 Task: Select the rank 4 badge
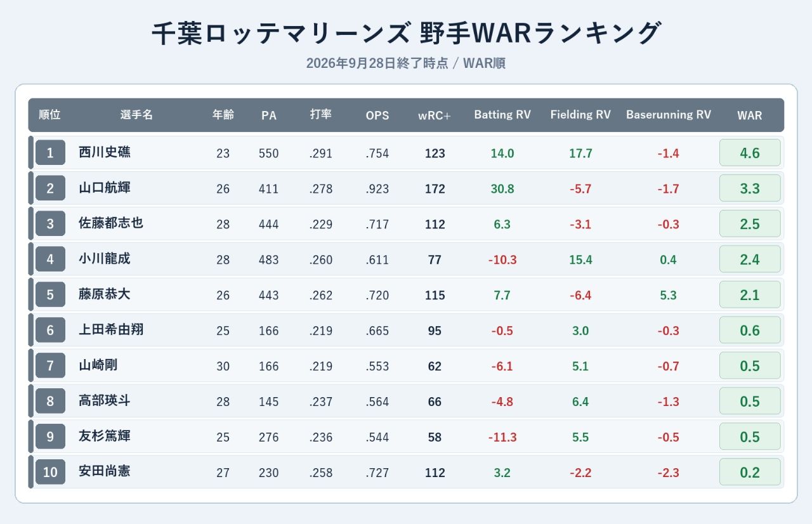click(x=50, y=259)
